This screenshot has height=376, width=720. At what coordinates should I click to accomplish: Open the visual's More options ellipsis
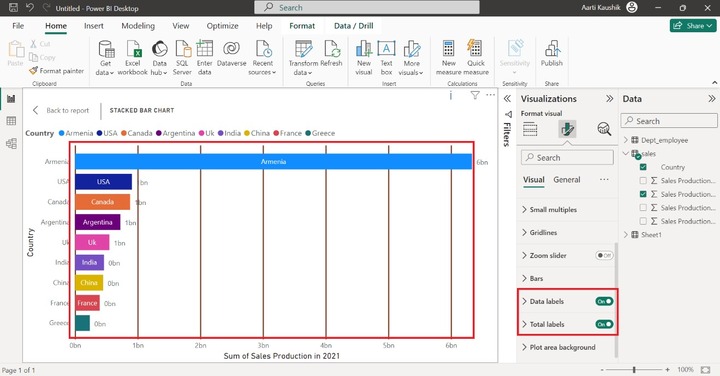pos(490,95)
